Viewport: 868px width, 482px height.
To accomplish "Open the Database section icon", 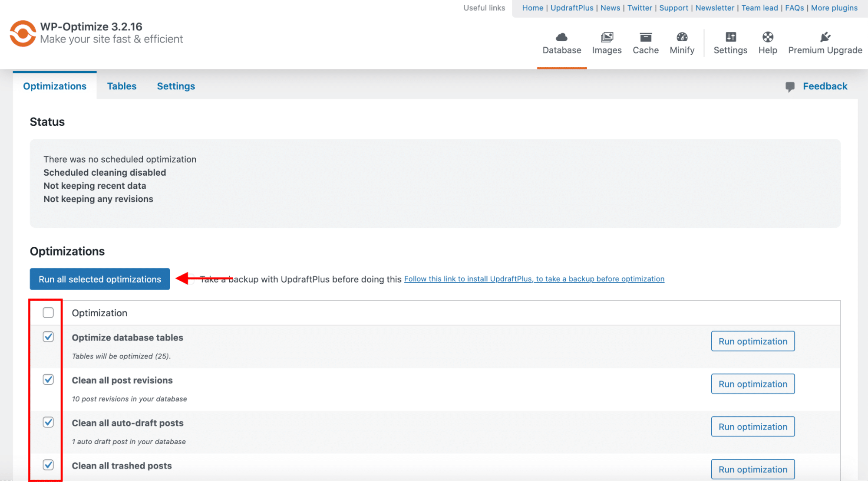I will [x=561, y=38].
